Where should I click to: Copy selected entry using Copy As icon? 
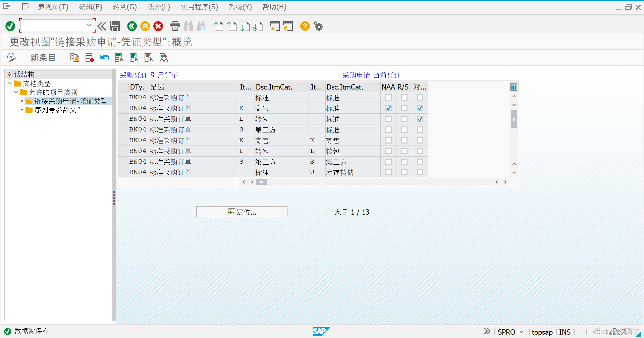point(74,57)
